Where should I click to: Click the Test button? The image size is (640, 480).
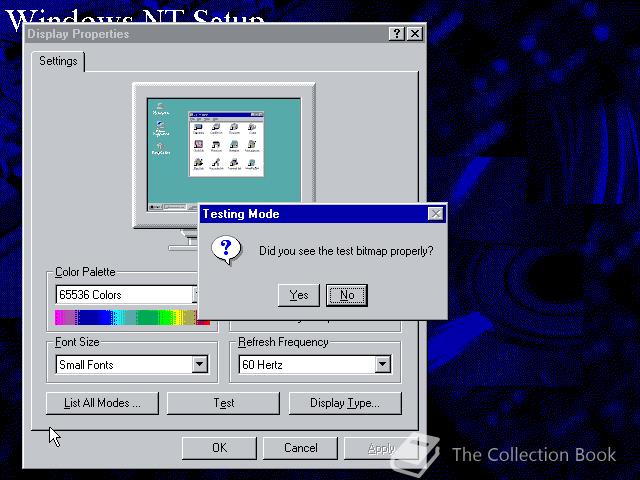(224, 403)
